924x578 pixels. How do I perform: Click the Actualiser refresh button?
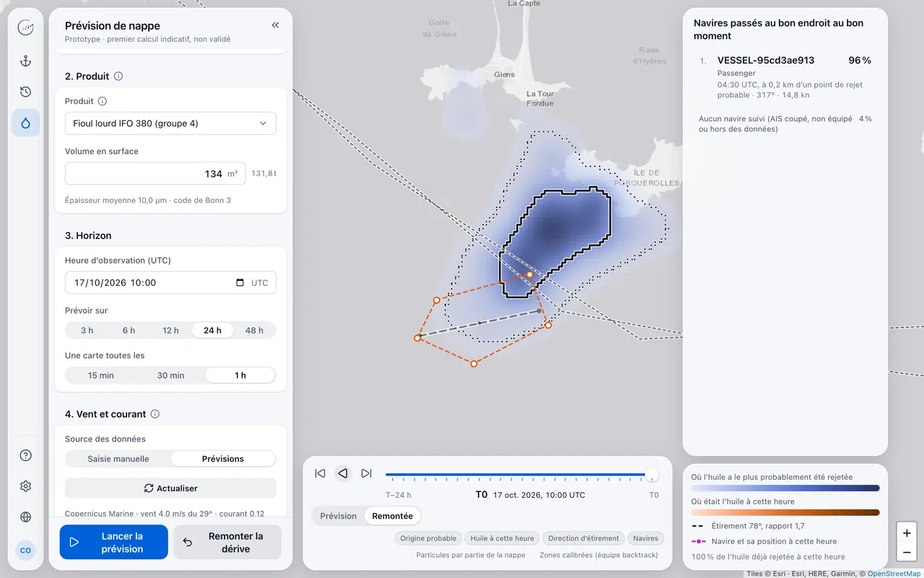click(x=170, y=488)
